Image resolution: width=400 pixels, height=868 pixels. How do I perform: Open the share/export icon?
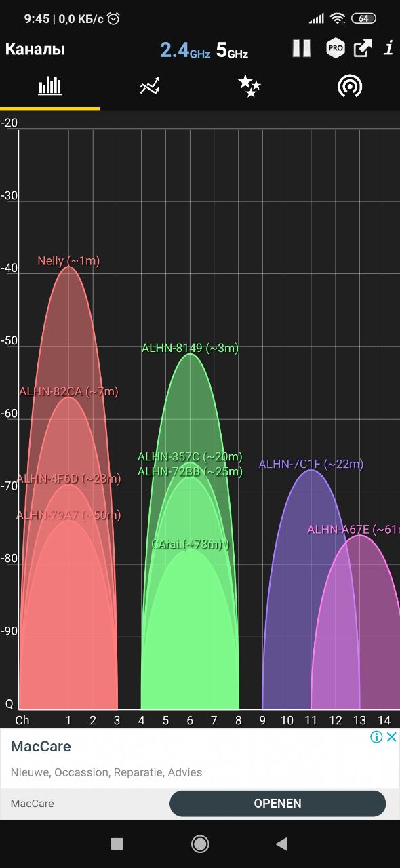tap(363, 48)
